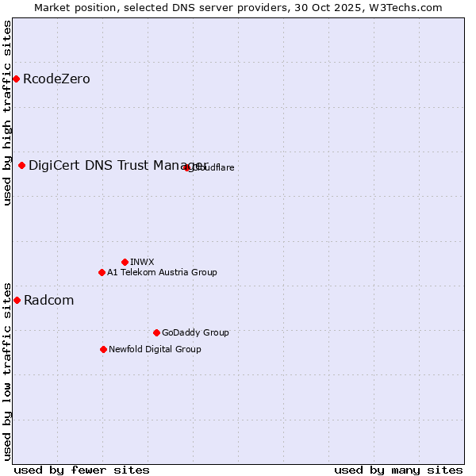Click the 'used by high traffic sites' axis label
This screenshot has height=476, width=476.
pyautogui.click(x=7, y=113)
